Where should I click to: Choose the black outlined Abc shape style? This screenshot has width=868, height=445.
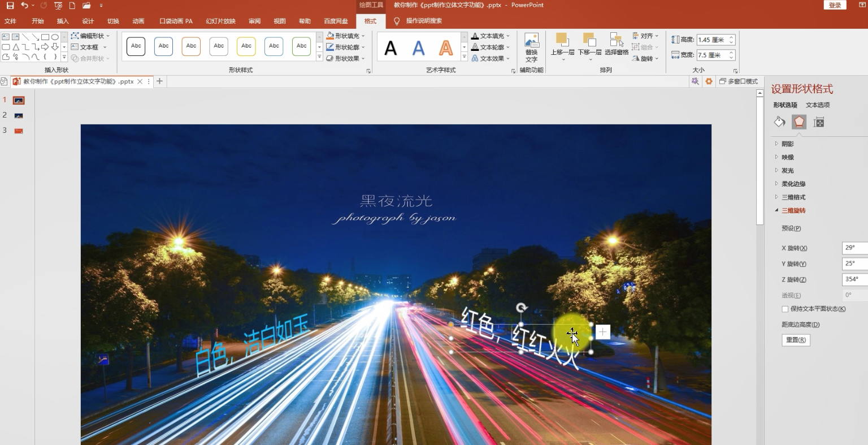point(136,46)
